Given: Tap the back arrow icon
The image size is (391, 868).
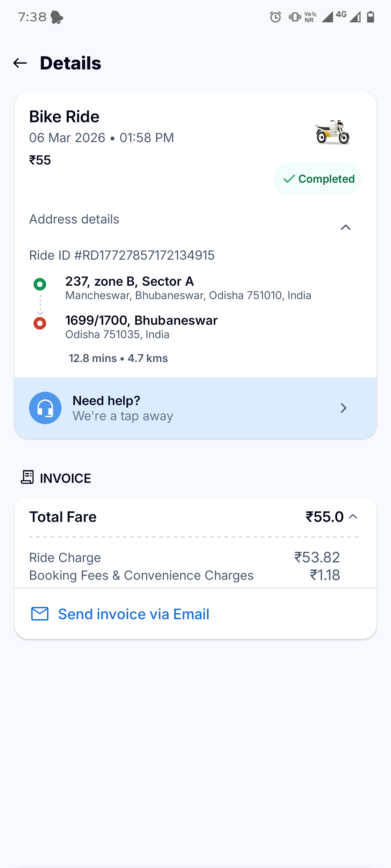Looking at the screenshot, I should pos(20,63).
